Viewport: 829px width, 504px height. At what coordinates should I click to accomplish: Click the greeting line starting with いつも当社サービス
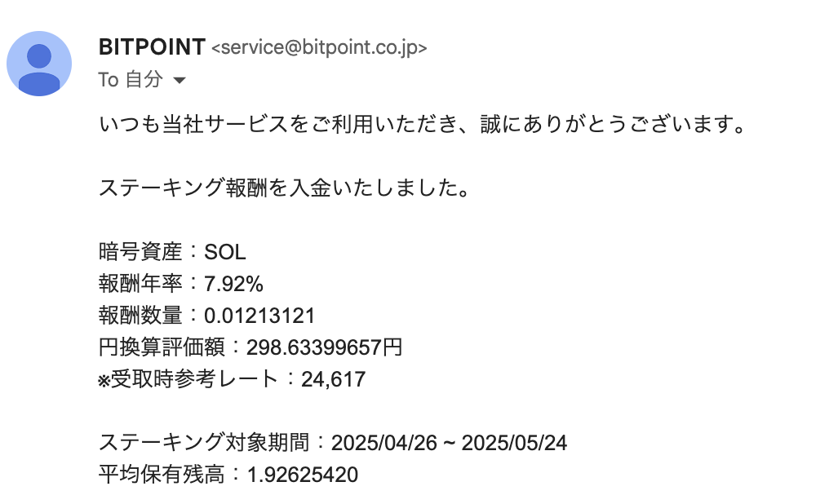click(422, 126)
